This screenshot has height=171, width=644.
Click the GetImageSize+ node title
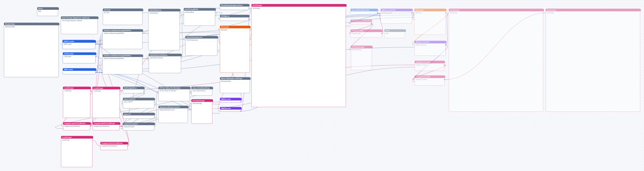[134, 88]
